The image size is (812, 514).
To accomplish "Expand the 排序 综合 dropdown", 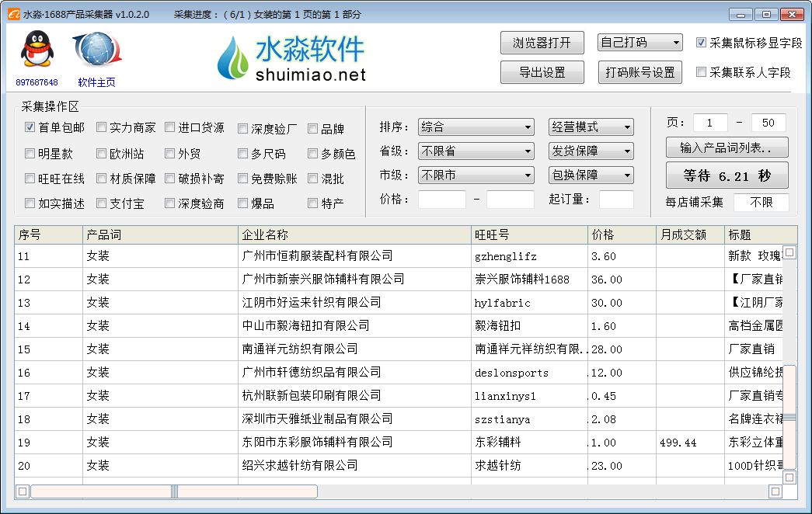I will click(x=476, y=127).
